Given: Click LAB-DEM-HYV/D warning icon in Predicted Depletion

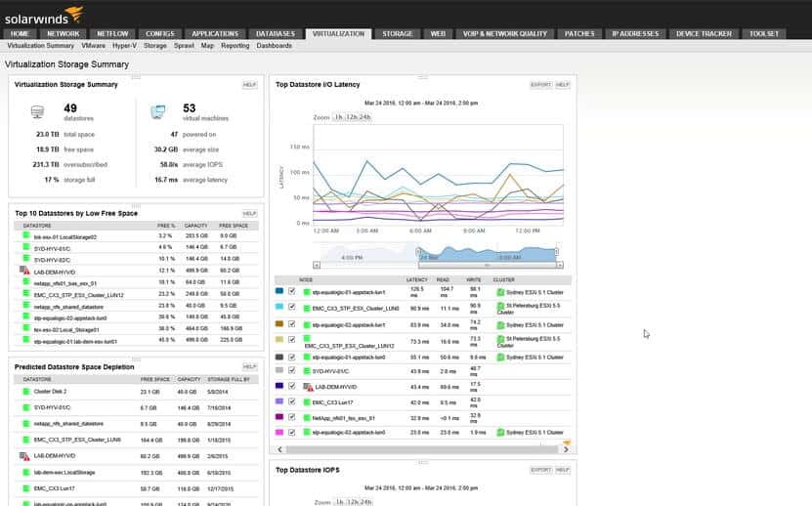Looking at the screenshot, I should coord(24,456).
